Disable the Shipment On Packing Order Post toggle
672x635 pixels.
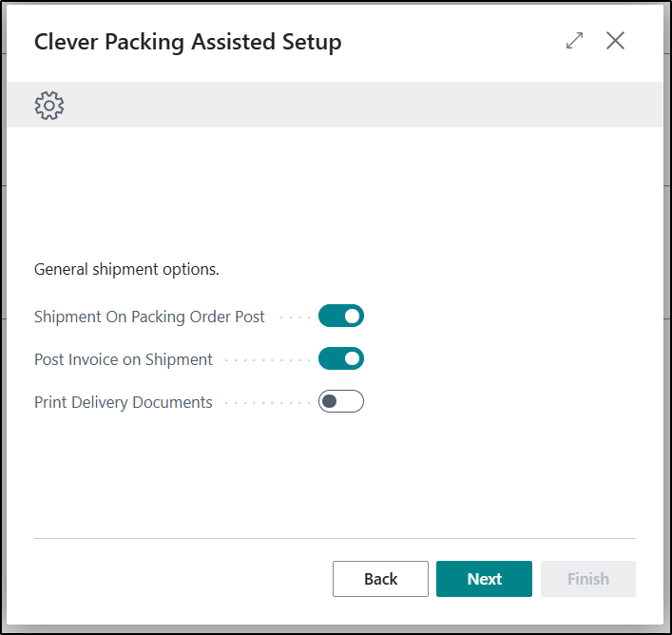(341, 316)
